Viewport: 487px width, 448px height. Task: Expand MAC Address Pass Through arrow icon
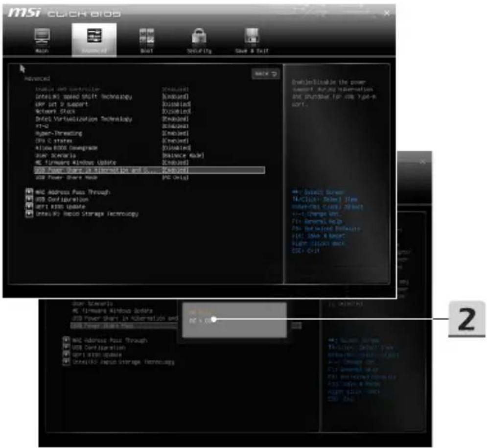click(29, 192)
